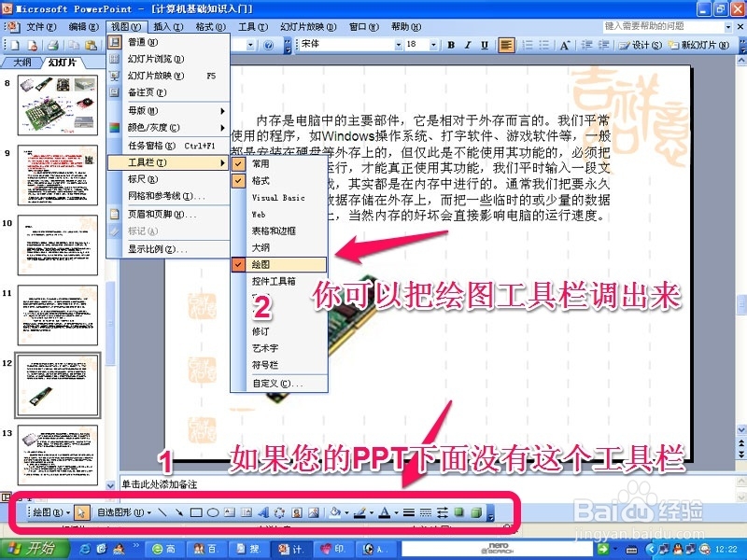Enable the Visual Basic toolbar
This screenshot has height=560, width=747.
click(x=279, y=198)
